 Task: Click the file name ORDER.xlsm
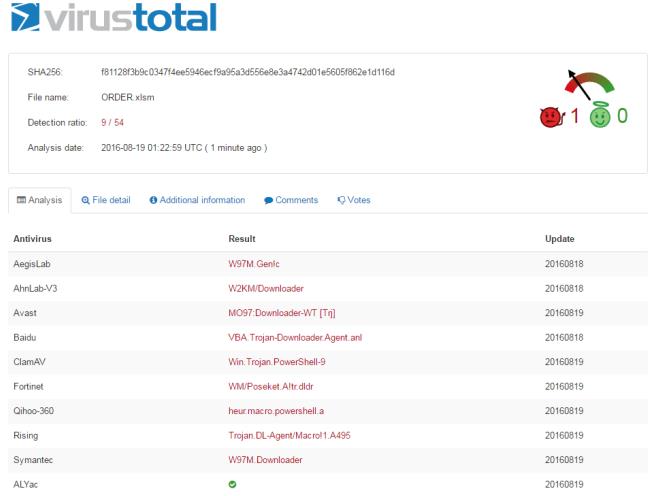pyautogui.click(x=128, y=97)
